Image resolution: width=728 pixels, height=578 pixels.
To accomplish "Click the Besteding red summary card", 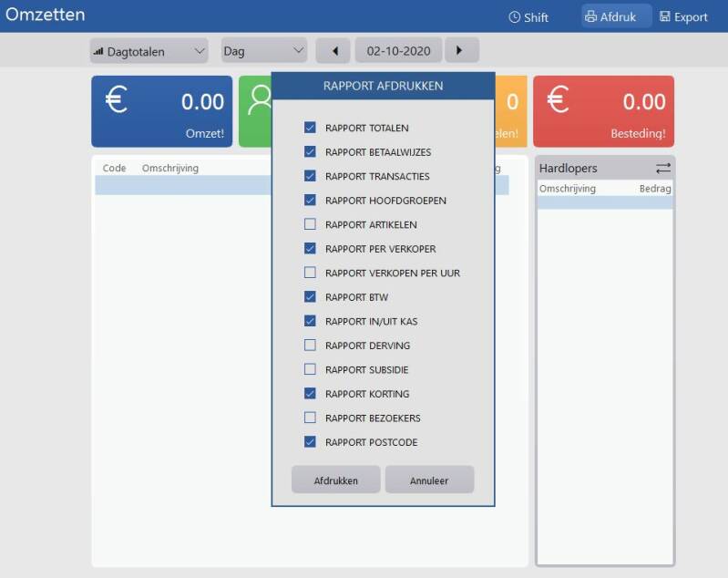I will coord(603,111).
